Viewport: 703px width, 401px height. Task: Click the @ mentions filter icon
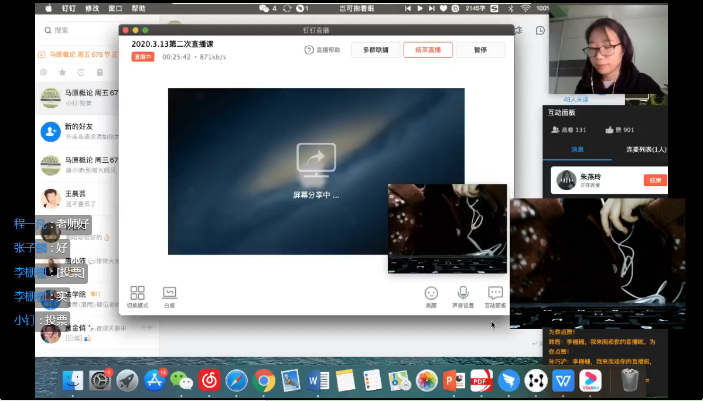(x=43, y=72)
